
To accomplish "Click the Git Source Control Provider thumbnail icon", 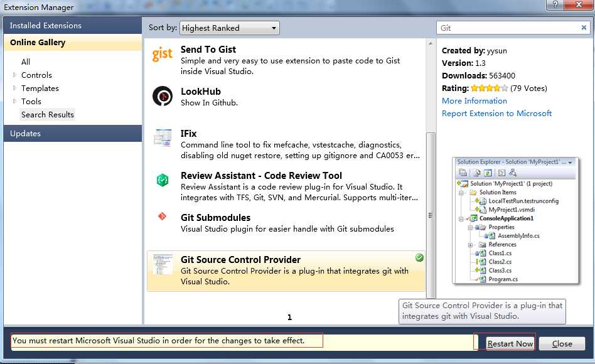I will point(163,265).
